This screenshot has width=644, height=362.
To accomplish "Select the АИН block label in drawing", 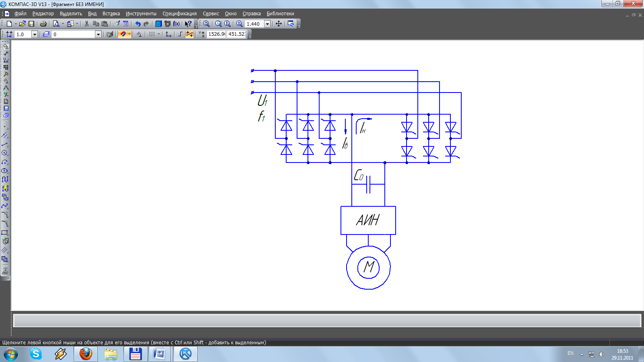I will pyautogui.click(x=368, y=220).
